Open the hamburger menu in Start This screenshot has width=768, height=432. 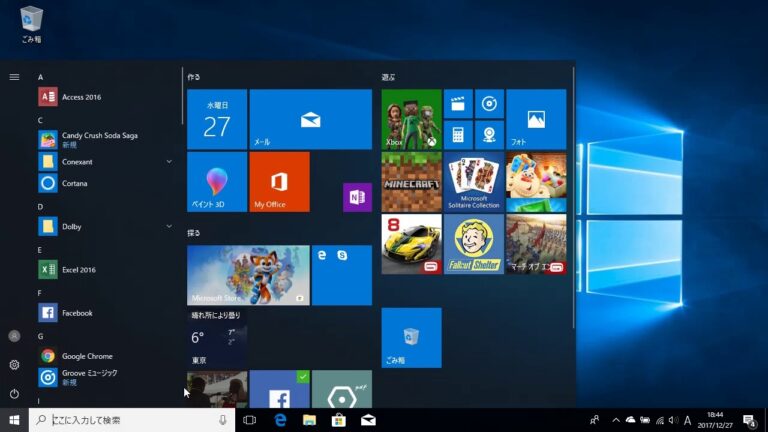[14, 77]
